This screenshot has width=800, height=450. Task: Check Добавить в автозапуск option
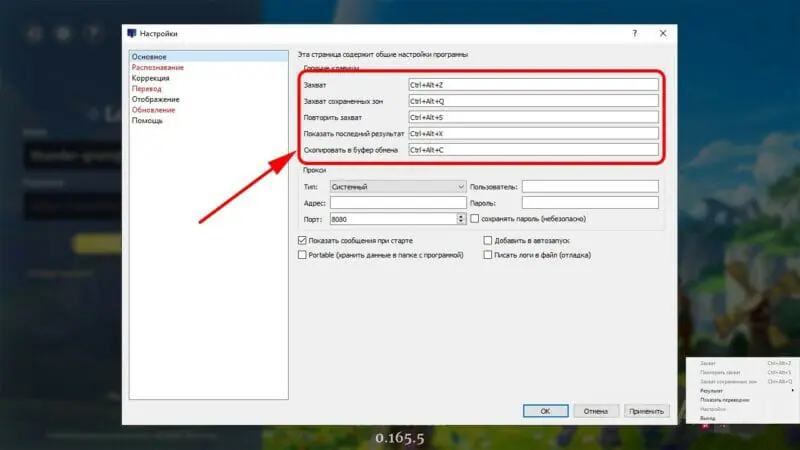tap(487, 241)
